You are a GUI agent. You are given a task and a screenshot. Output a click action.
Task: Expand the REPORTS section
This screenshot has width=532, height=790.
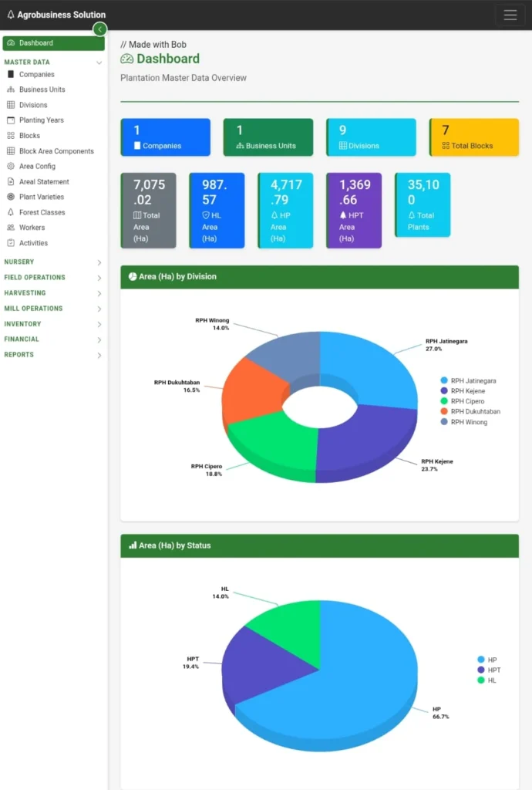(53, 355)
